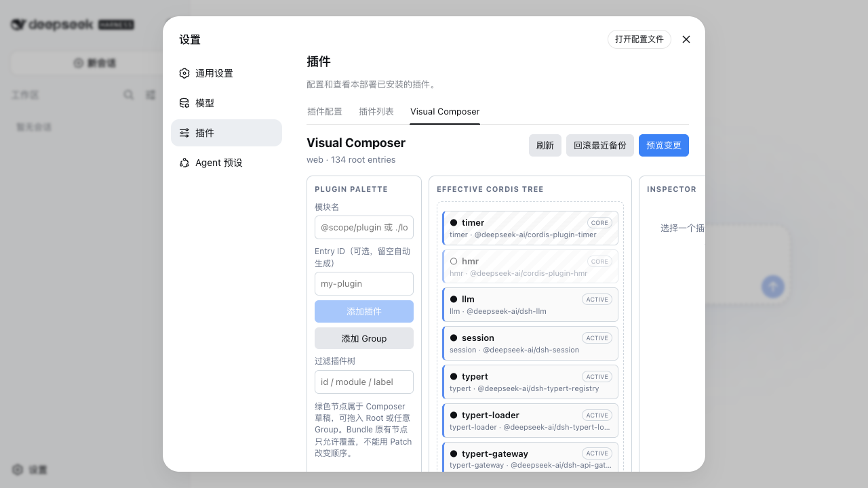Click the EFFECTIVE CORDIS TREE heading

point(490,190)
